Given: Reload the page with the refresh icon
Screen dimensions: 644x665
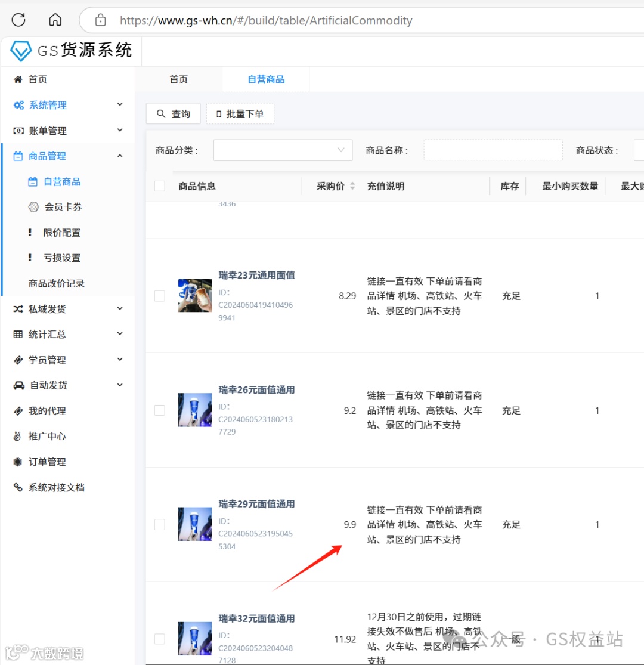Looking at the screenshot, I should pos(18,20).
